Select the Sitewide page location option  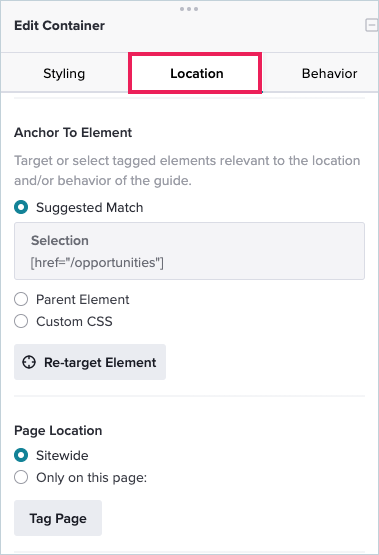(21, 455)
